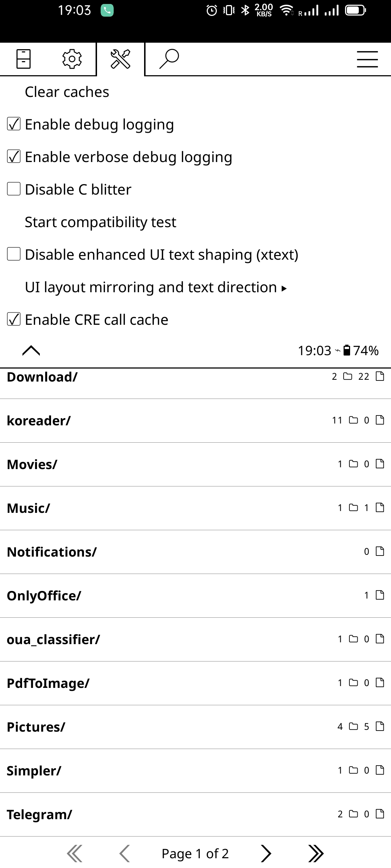The image size is (391, 868).
Task: Toggle Enable debug logging checkbox
Action: [14, 124]
